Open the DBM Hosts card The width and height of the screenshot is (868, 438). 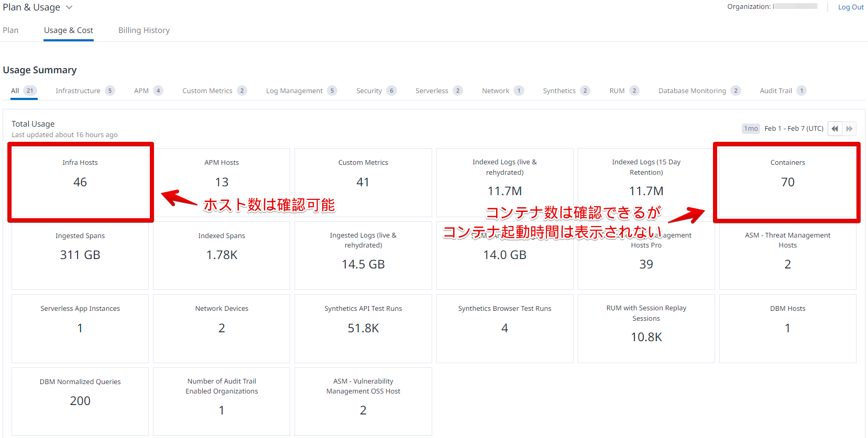pos(788,329)
